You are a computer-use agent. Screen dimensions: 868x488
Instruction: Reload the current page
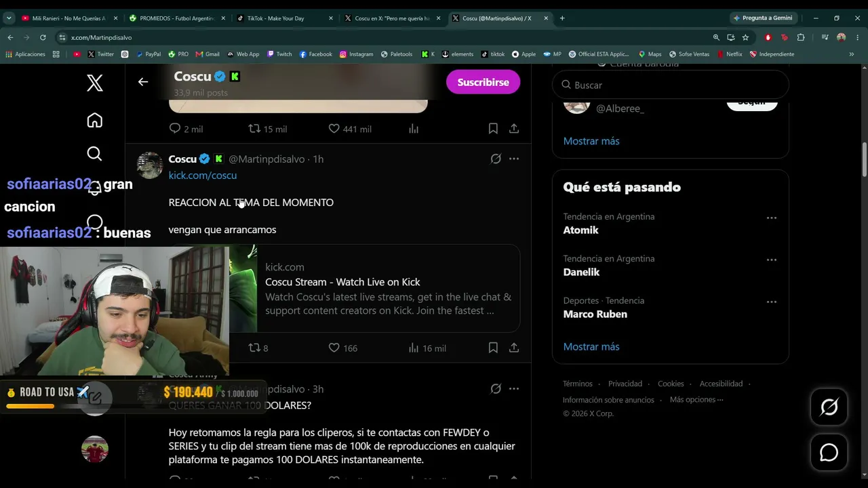coord(43,37)
